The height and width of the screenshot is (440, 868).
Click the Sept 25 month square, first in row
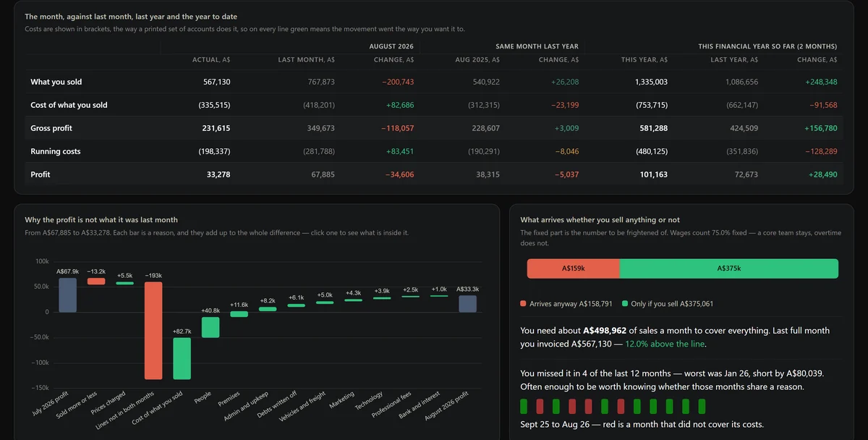(x=524, y=406)
